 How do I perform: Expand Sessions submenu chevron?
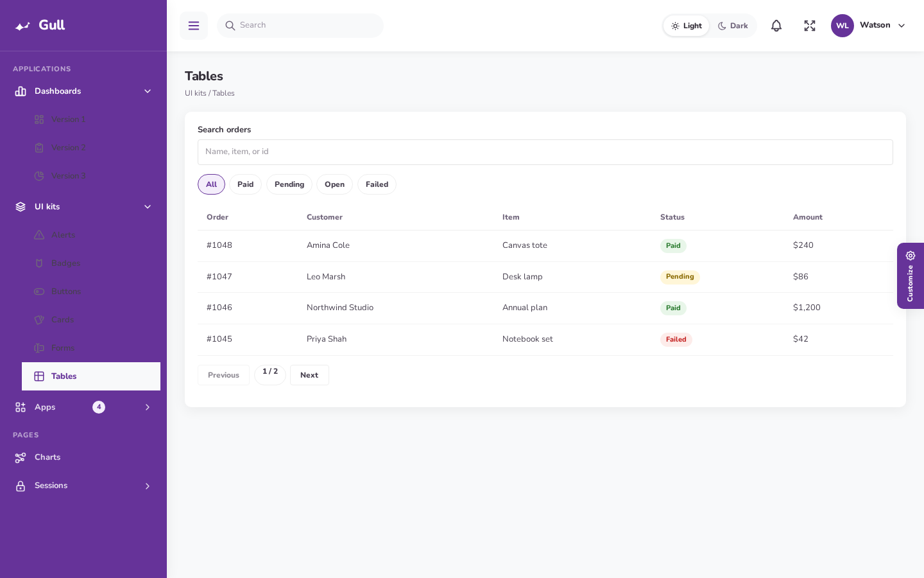point(148,486)
